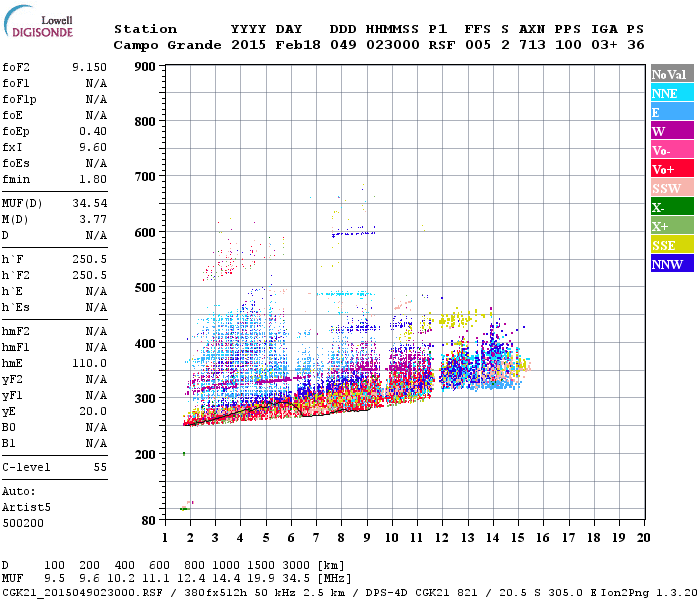Click the PPS value 100

click(568, 45)
